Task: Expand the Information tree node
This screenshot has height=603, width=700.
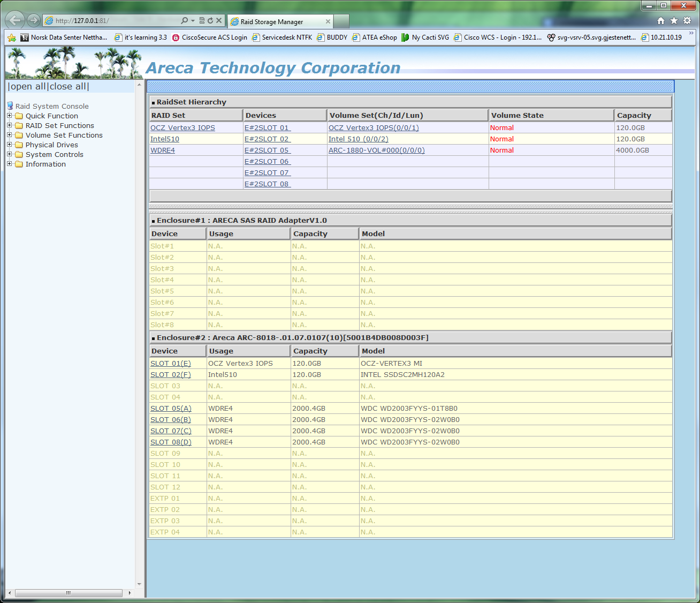Action: click(x=9, y=164)
